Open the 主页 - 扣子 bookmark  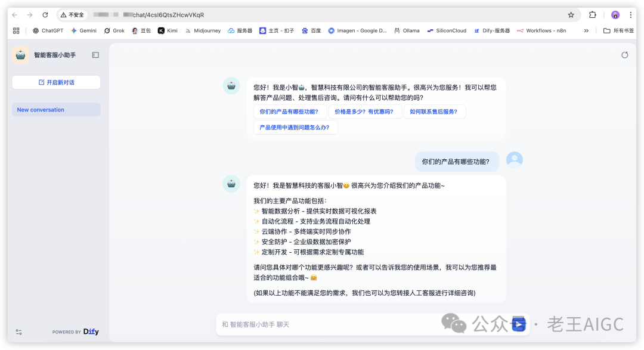(277, 30)
